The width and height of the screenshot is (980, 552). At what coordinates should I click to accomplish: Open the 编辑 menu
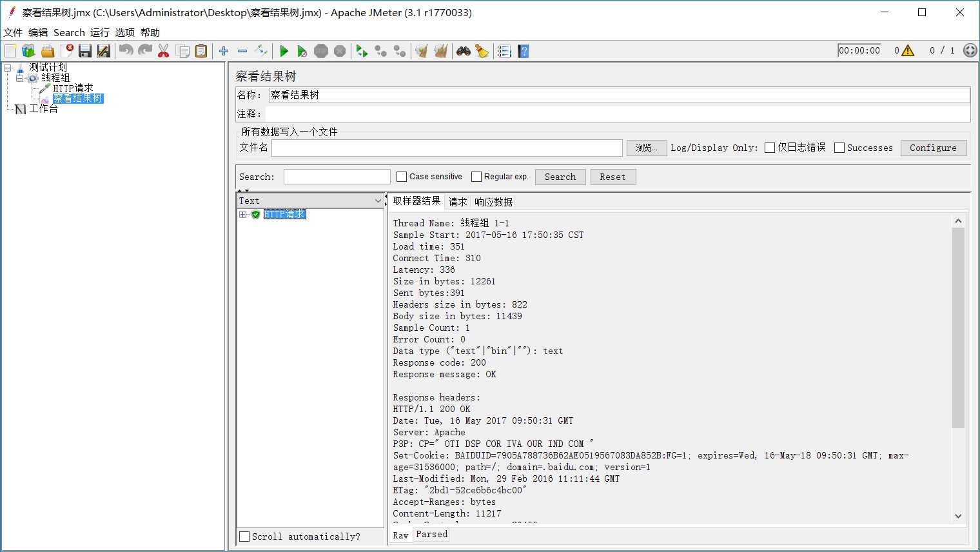[38, 32]
